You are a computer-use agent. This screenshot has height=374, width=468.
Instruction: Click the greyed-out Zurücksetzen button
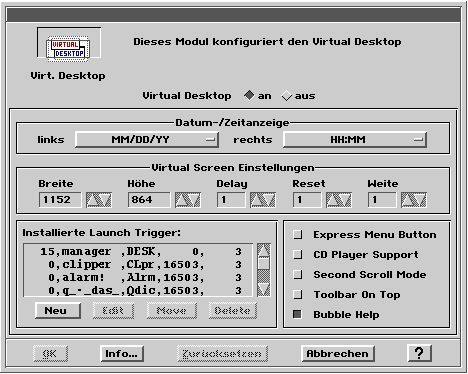click(222, 354)
